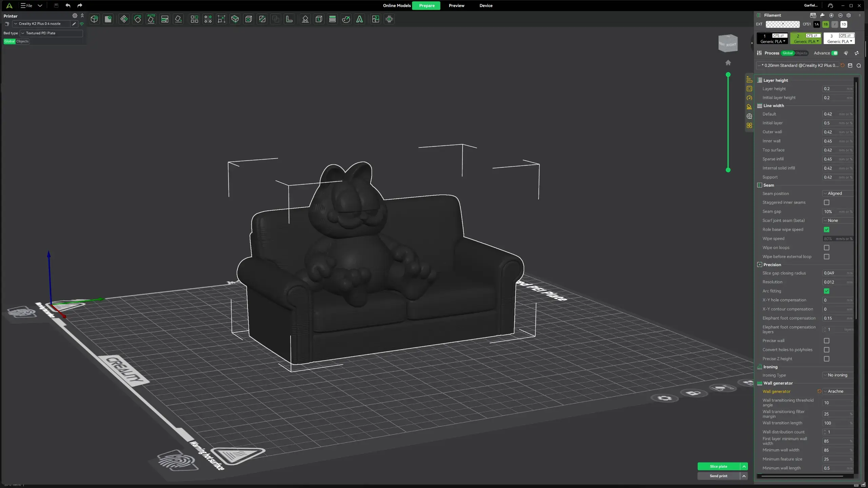868x488 pixels.
Task: Select the Cut tool with the diagonal slash icon
Action: click(262, 19)
